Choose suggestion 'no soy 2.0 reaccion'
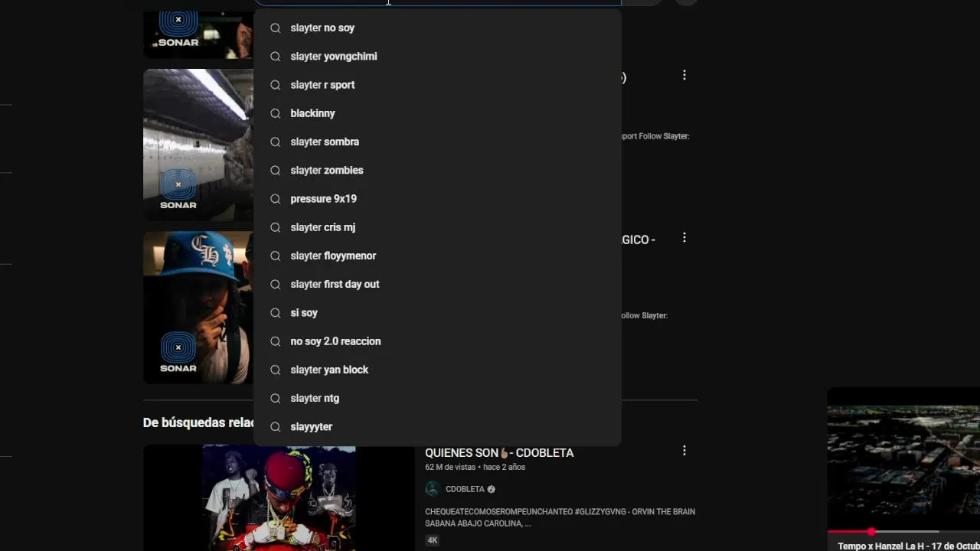Screen dimensions: 980x551 click(x=437, y=341)
